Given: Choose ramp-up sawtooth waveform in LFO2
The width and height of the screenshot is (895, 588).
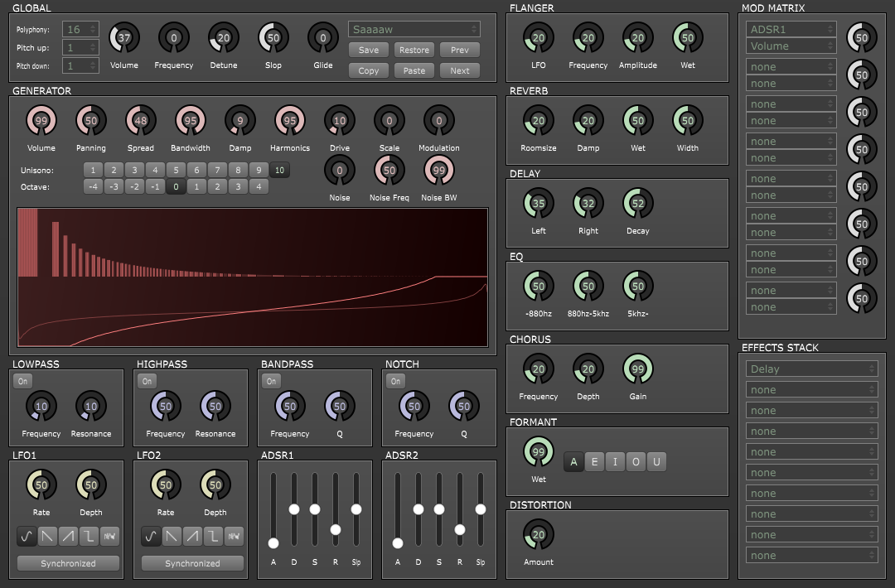Looking at the screenshot, I should coord(192,537).
